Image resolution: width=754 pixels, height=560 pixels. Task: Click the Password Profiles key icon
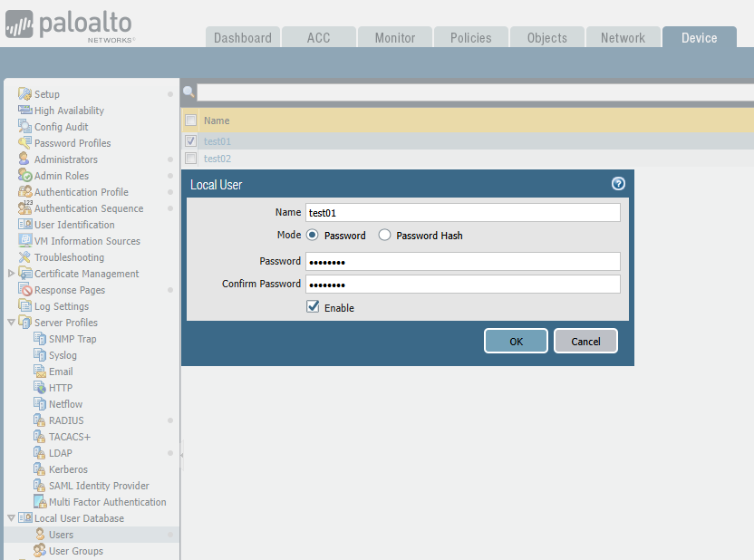pyautogui.click(x=25, y=143)
